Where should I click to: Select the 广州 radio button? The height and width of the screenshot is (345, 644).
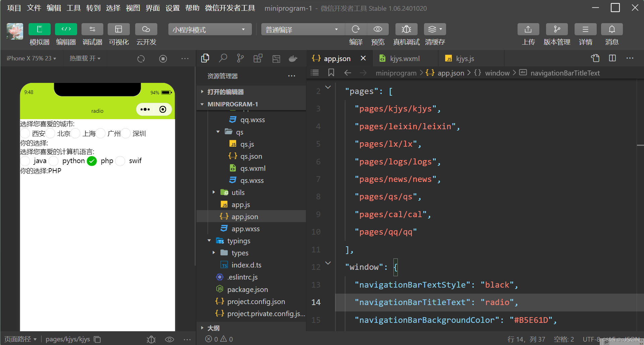[101, 134]
